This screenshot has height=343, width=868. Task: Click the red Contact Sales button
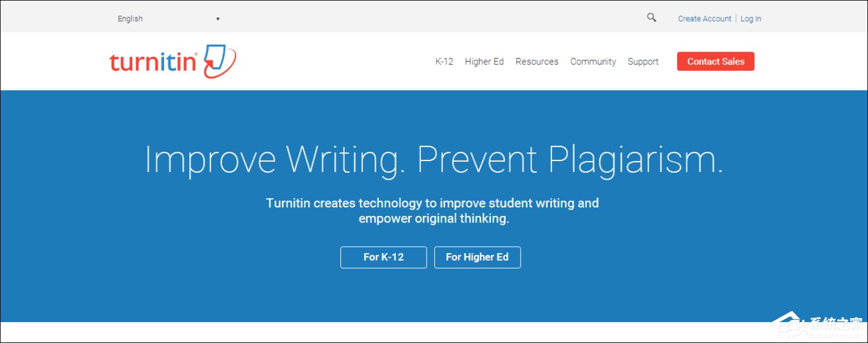[716, 61]
